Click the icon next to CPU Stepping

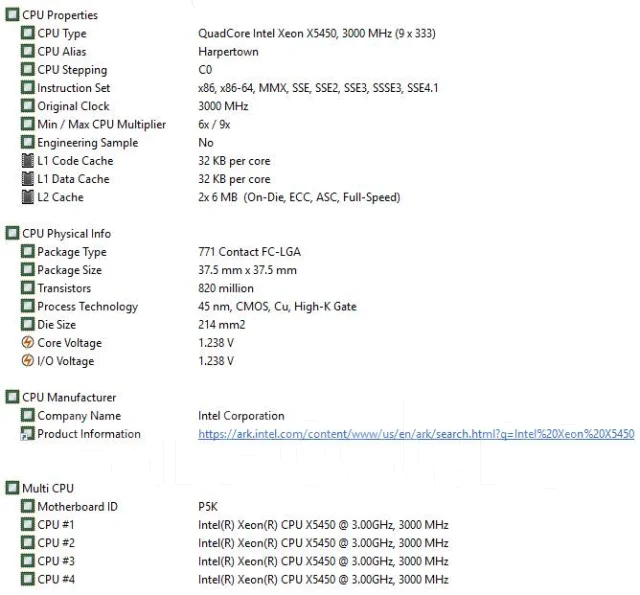coord(27,69)
